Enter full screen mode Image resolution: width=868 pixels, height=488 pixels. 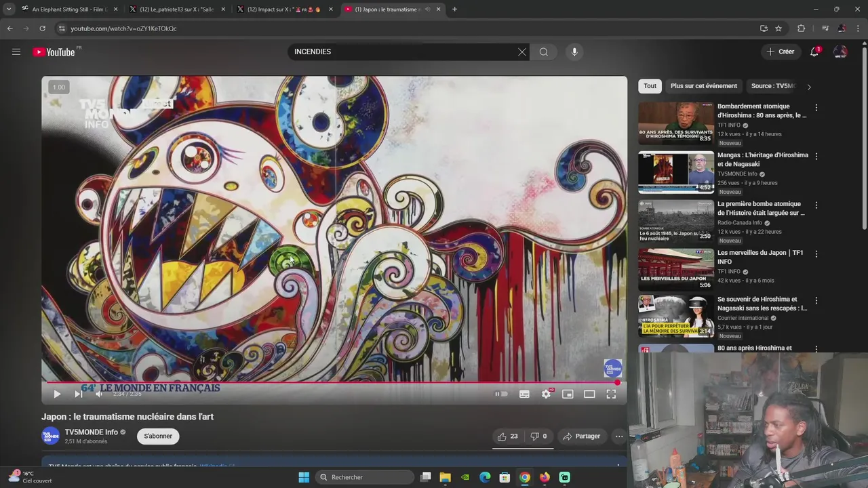pos(611,394)
